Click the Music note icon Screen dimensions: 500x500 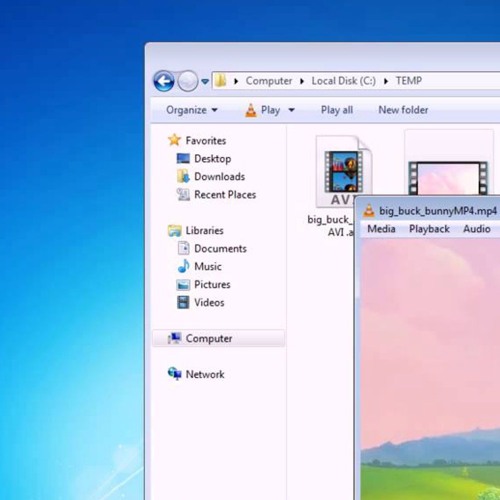[x=183, y=266]
